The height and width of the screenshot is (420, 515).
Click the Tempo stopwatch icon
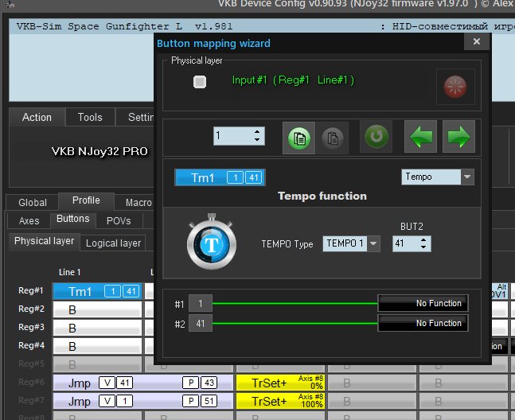tap(212, 242)
